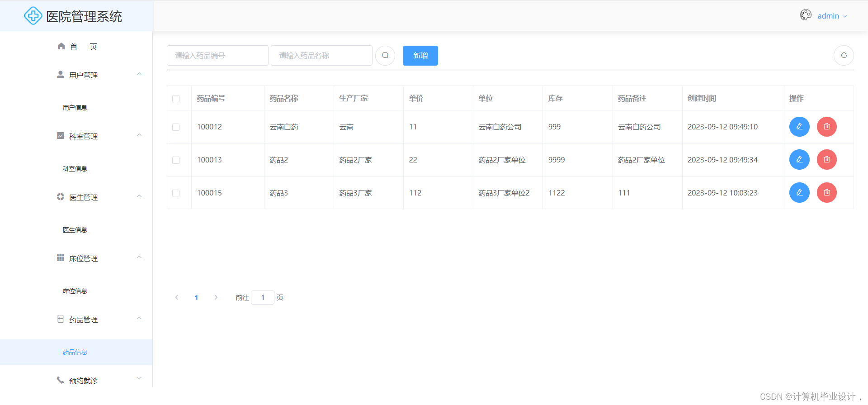The image size is (868, 405).
Task: Collapse the 医生管理 menu chevron
Action: tap(139, 196)
